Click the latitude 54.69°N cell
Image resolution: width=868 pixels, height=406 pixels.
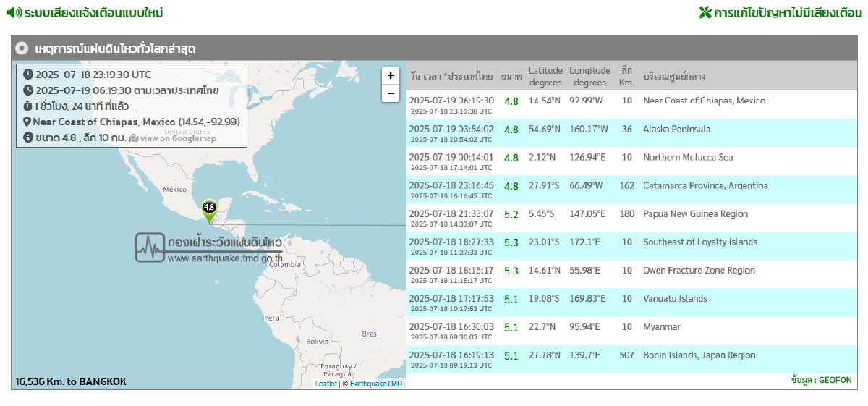pos(545,129)
